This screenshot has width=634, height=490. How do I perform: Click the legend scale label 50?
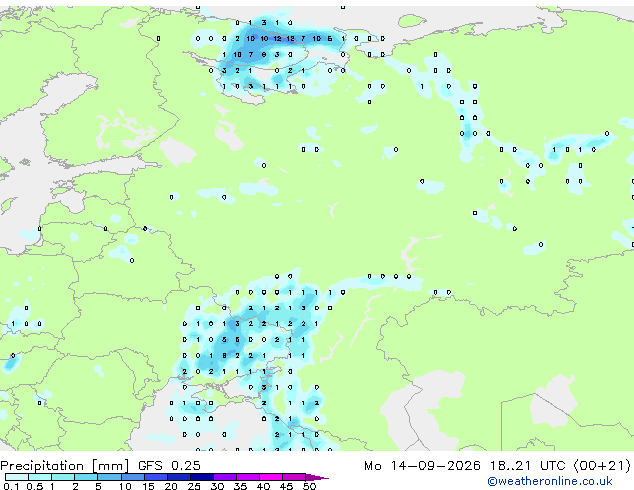pos(309,486)
